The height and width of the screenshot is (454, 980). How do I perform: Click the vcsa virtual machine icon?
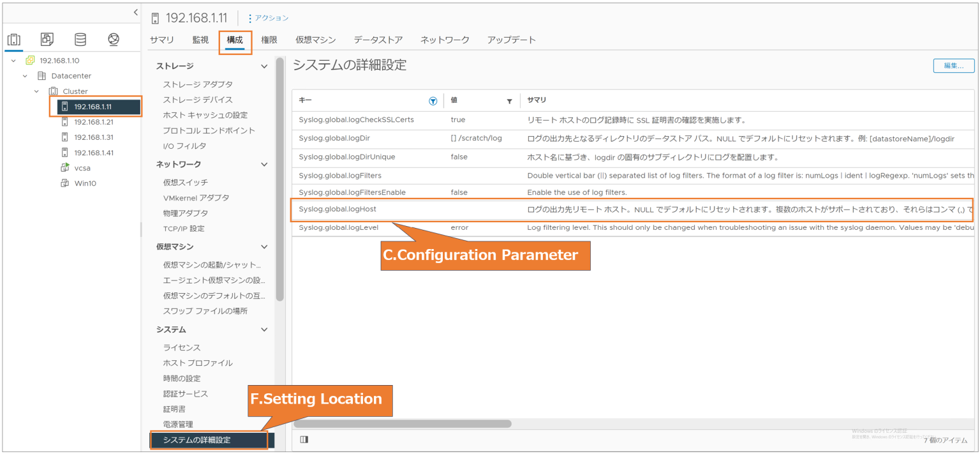(x=64, y=168)
